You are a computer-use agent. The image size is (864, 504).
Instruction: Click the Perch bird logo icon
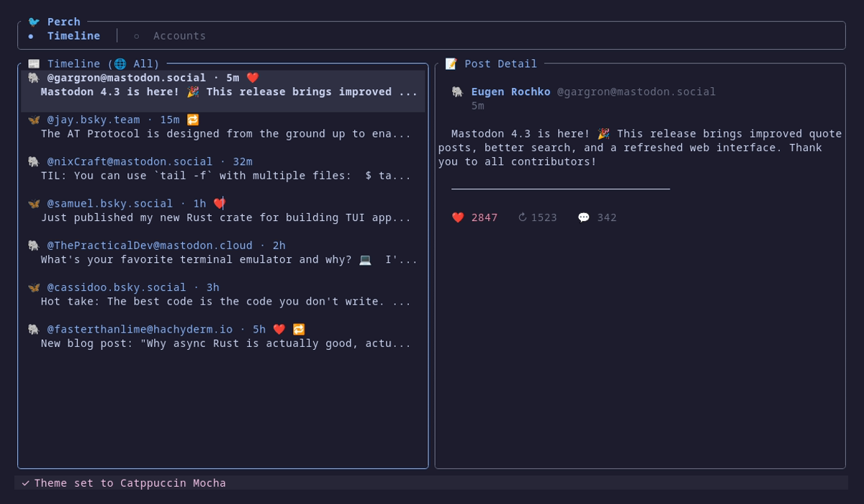[x=33, y=21]
